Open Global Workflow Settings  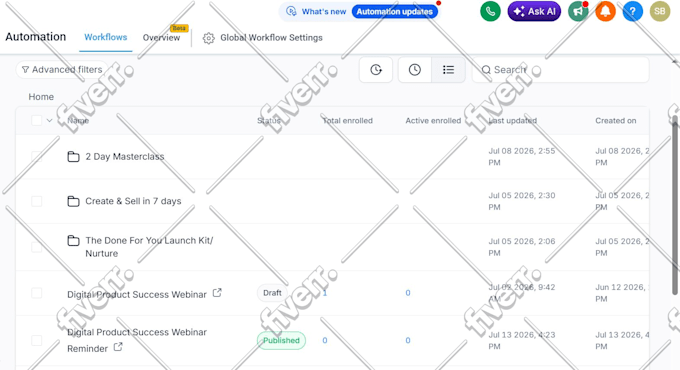(271, 38)
